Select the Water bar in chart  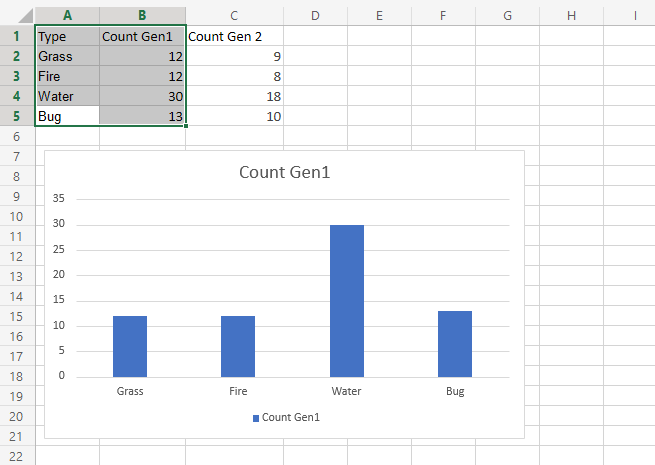tap(347, 300)
